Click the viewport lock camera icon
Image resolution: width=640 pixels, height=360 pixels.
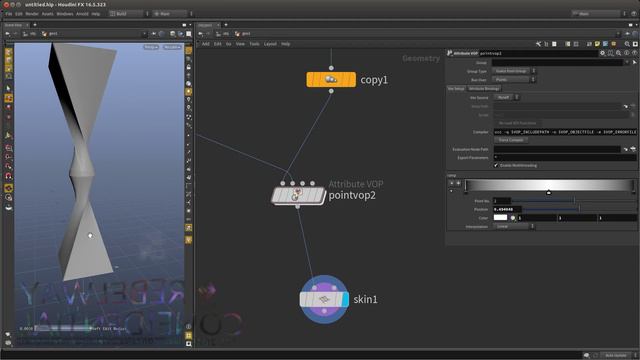pyautogui.click(x=189, y=67)
